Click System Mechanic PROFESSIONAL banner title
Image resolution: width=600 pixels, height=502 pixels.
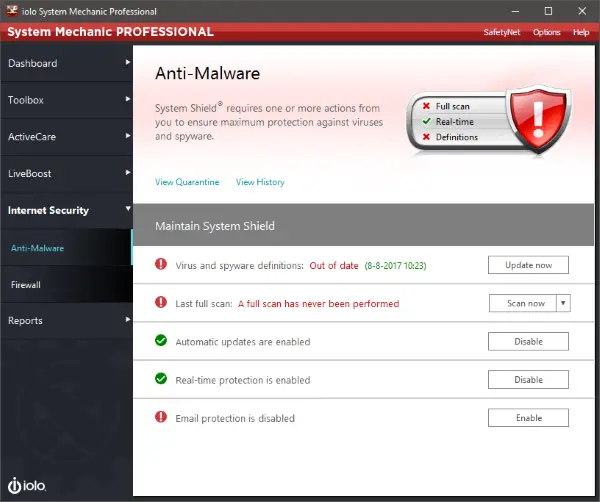[x=111, y=32]
